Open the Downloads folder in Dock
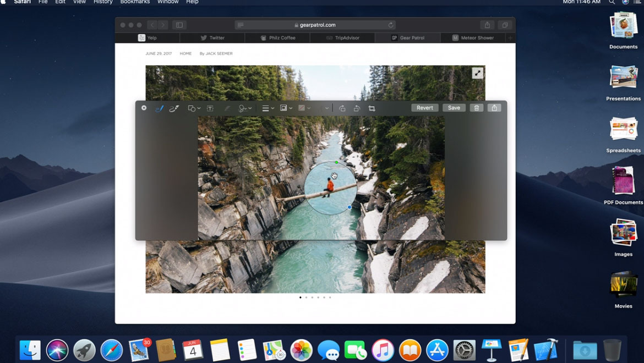 pos(585,350)
